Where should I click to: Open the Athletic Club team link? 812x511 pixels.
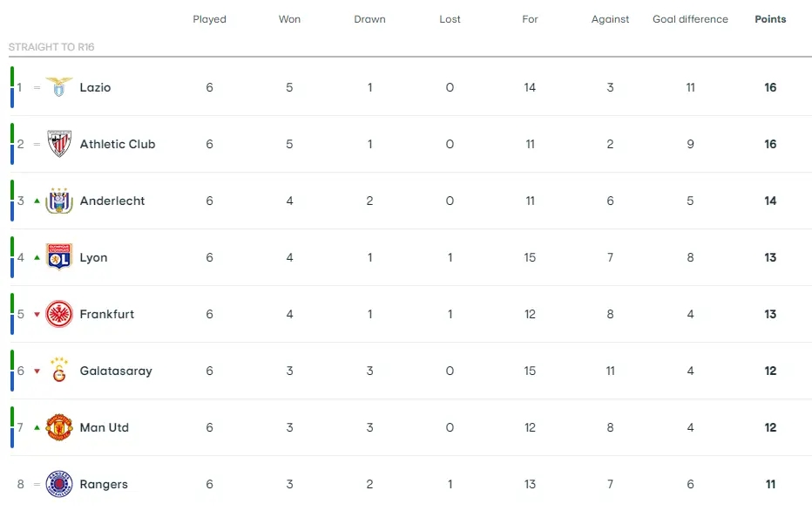118,144
